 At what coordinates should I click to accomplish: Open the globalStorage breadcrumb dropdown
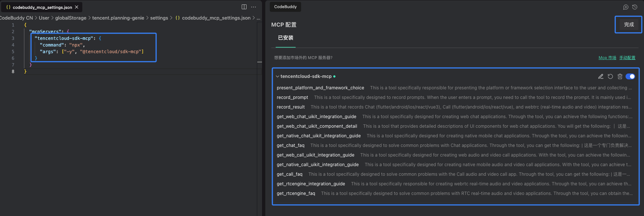70,18
